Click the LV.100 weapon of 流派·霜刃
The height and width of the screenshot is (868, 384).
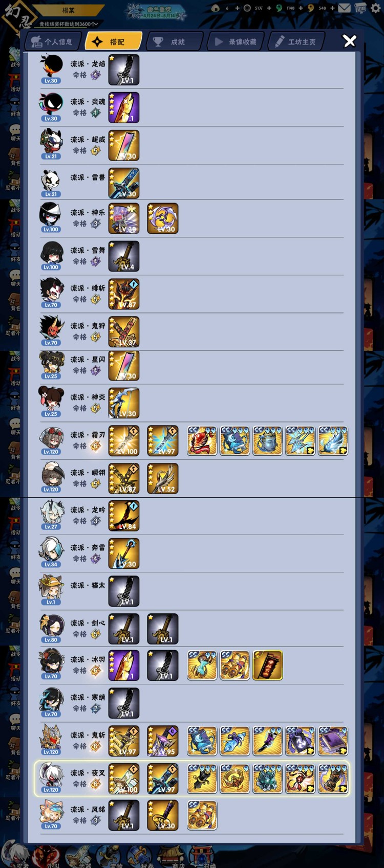pos(124,440)
